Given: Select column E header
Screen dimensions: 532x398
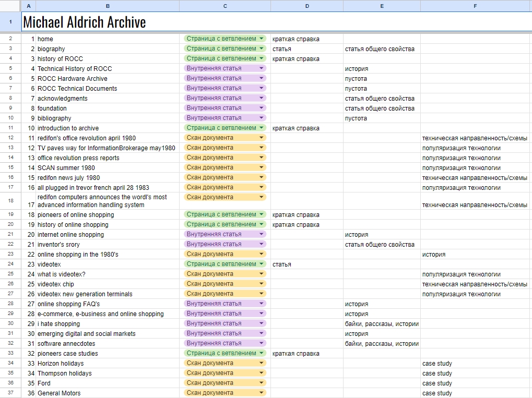Looking at the screenshot, I should [x=382, y=6].
